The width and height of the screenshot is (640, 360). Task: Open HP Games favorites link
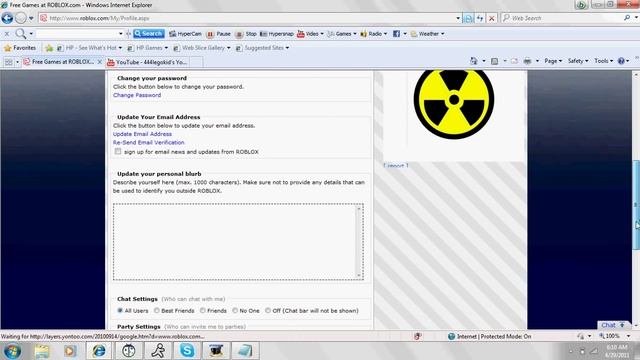pos(147,48)
